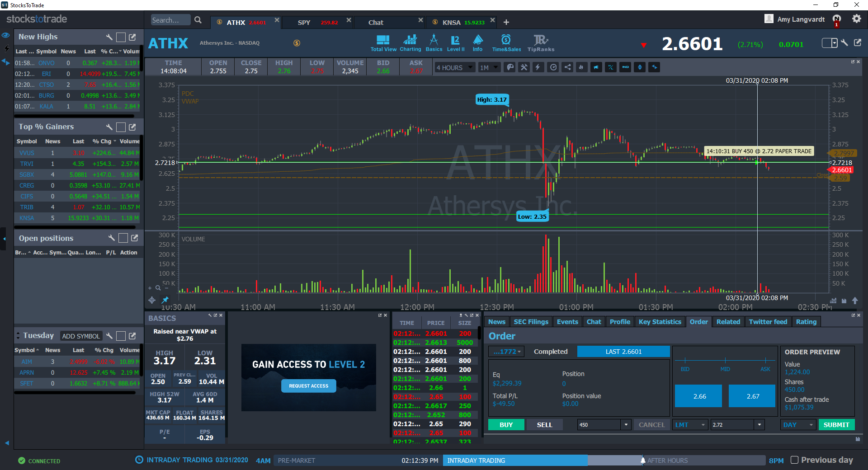This screenshot has width=868, height=470.
Task: Open the account ...1772 dropdown
Action: (507, 352)
